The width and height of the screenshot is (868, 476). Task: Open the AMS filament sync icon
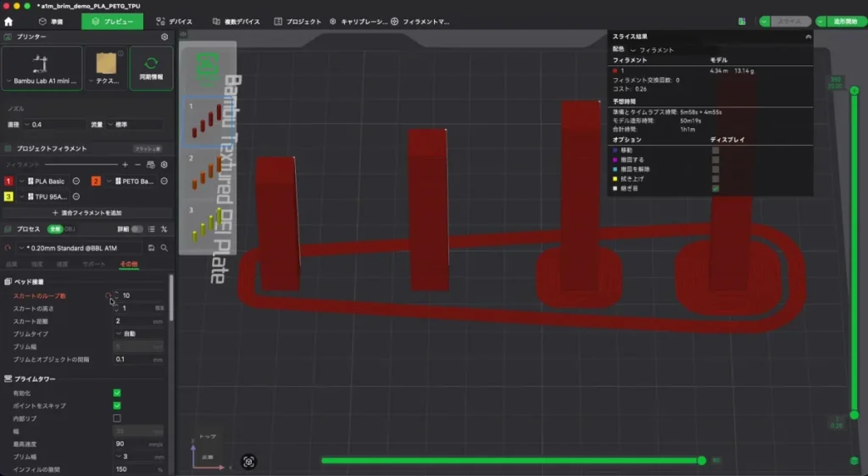click(x=151, y=165)
